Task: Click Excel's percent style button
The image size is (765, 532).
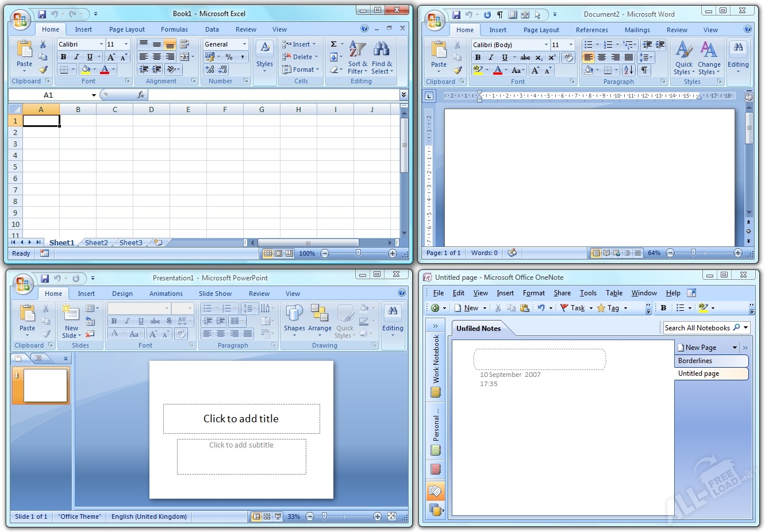Action: point(229,57)
